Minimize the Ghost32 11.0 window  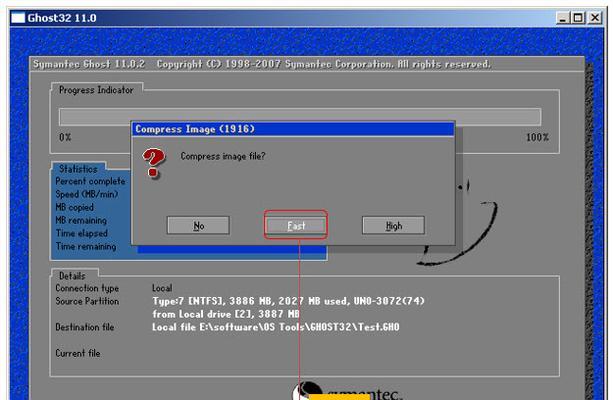[x=563, y=18]
